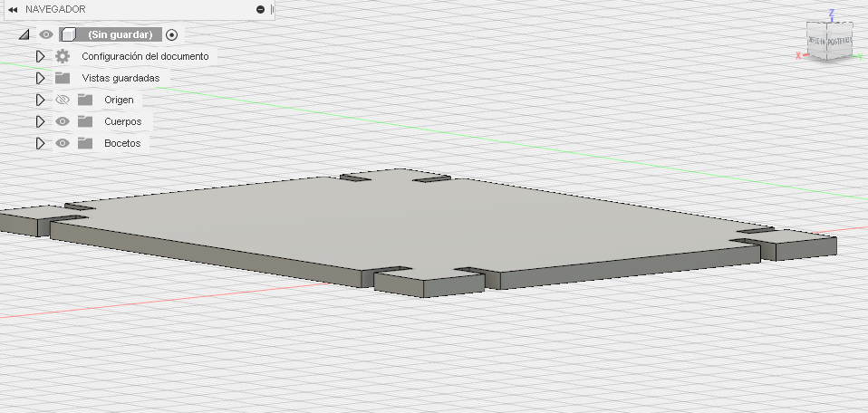Viewport: 868px width, 413px height.
Task: Click the Bocetos folder icon
Action: pyautogui.click(x=84, y=143)
